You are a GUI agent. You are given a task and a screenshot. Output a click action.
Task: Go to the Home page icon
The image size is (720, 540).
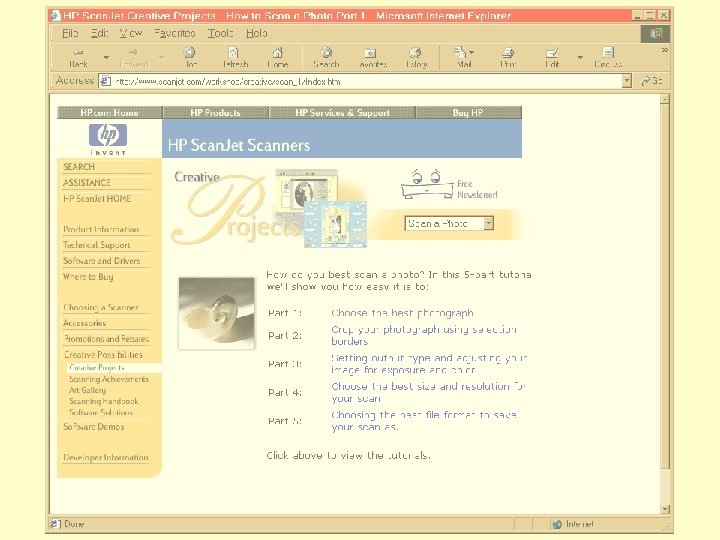(x=278, y=57)
